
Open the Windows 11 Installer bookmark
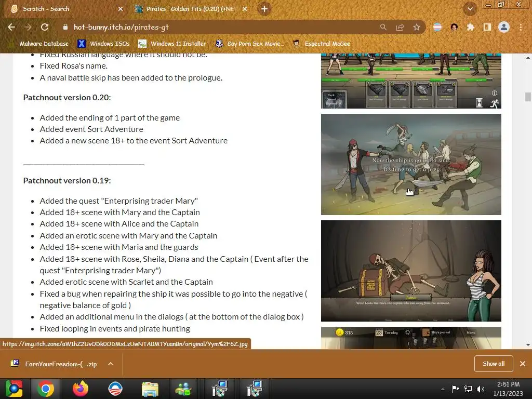click(x=172, y=44)
